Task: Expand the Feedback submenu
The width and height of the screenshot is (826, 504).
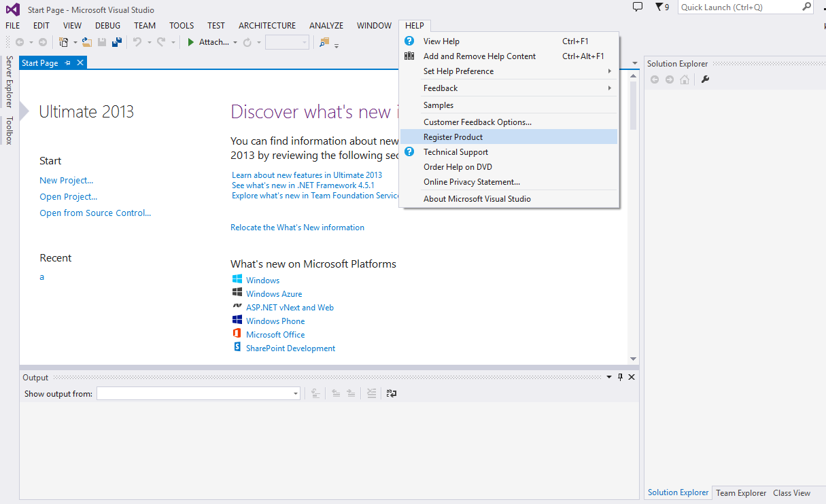Action: (609, 88)
